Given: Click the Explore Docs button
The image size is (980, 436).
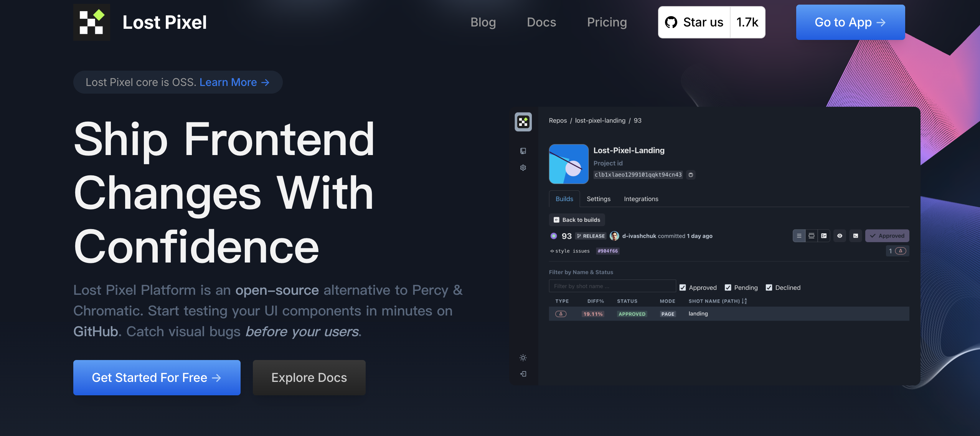Looking at the screenshot, I should click(x=309, y=378).
